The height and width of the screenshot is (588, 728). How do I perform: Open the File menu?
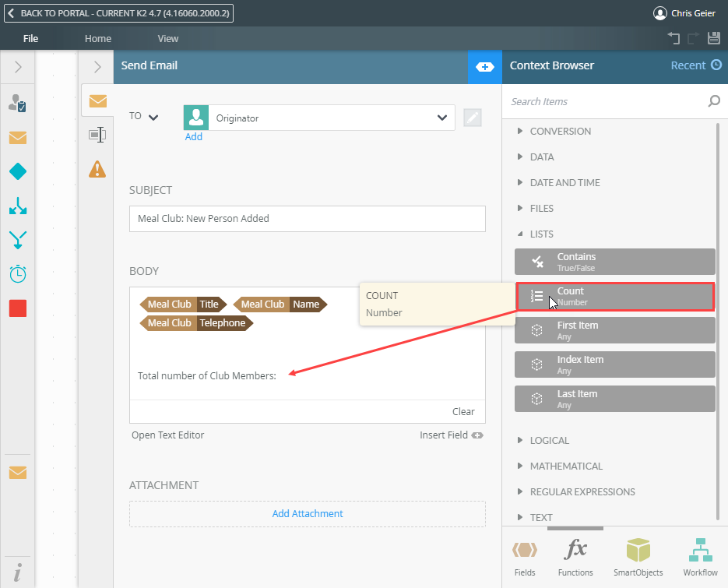[x=30, y=38]
